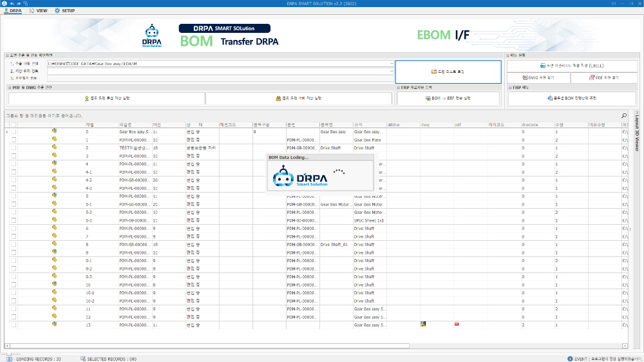Screen dimensions: 644x362
Task: Click the part icon in level 7 row
Action: click(x=54, y=236)
